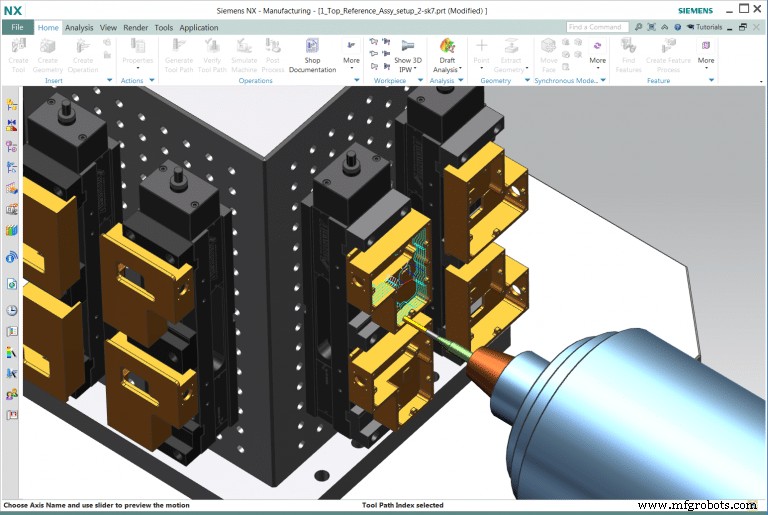Screen dimensions: 768x515
Task: Open the top navigator tree icon in sidebar
Action: point(11,104)
